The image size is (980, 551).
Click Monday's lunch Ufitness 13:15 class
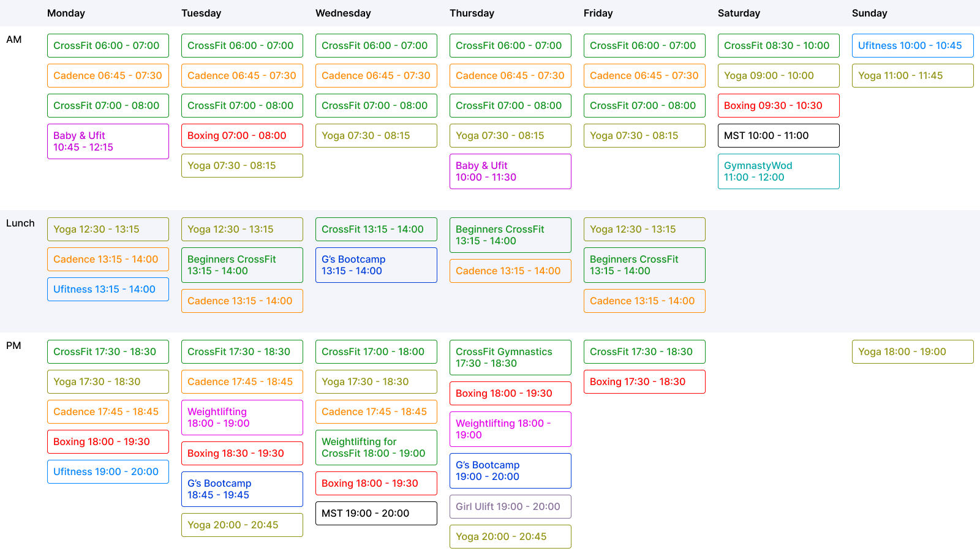point(108,289)
